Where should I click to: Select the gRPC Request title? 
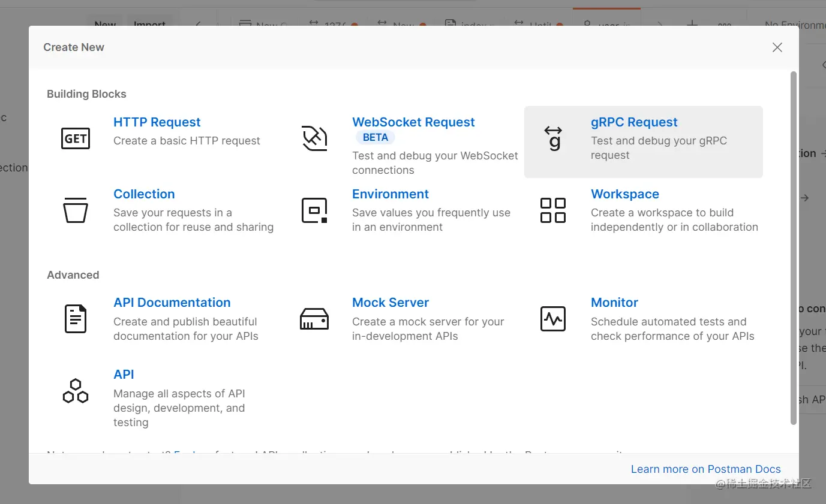(634, 122)
